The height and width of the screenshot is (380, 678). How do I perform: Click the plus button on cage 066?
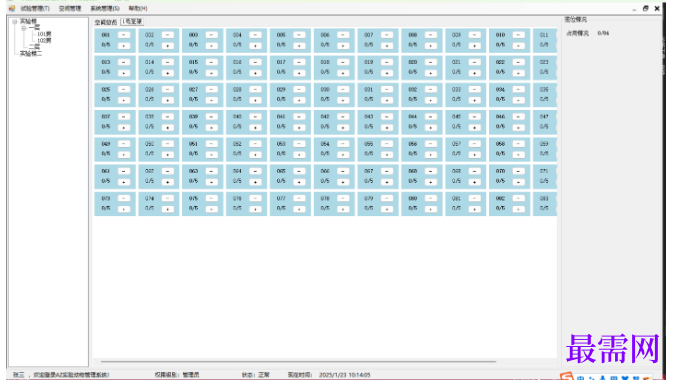point(343,182)
